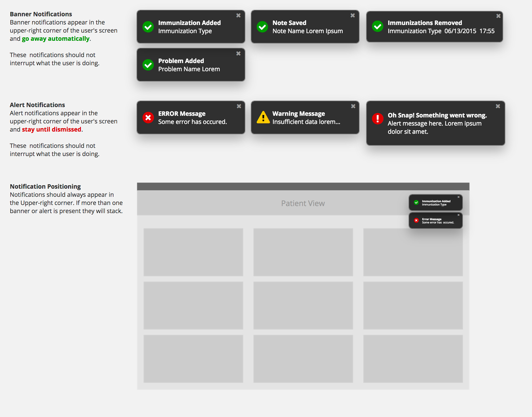
Task: Dismiss the ERROR Message alert
Action: coord(239,106)
